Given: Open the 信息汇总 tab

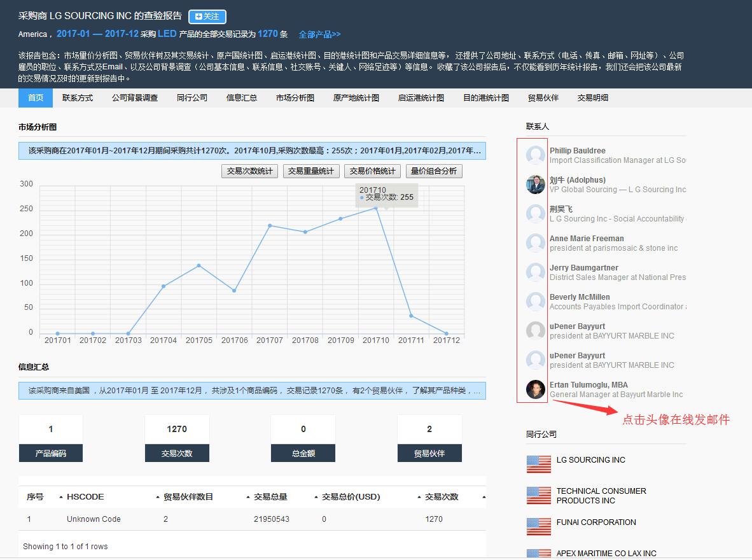Looking at the screenshot, I should pyautogui.click(x=241, y=98).
